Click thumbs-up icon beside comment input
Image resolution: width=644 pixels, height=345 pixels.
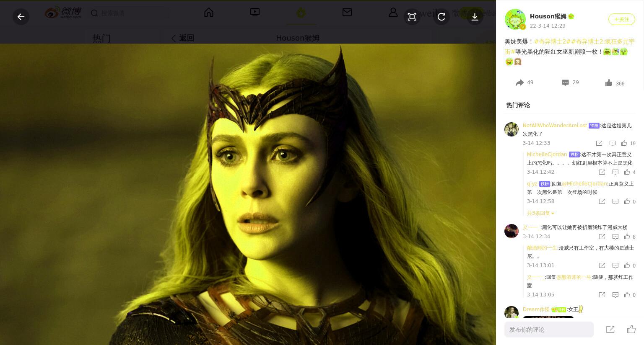(631, 330)
